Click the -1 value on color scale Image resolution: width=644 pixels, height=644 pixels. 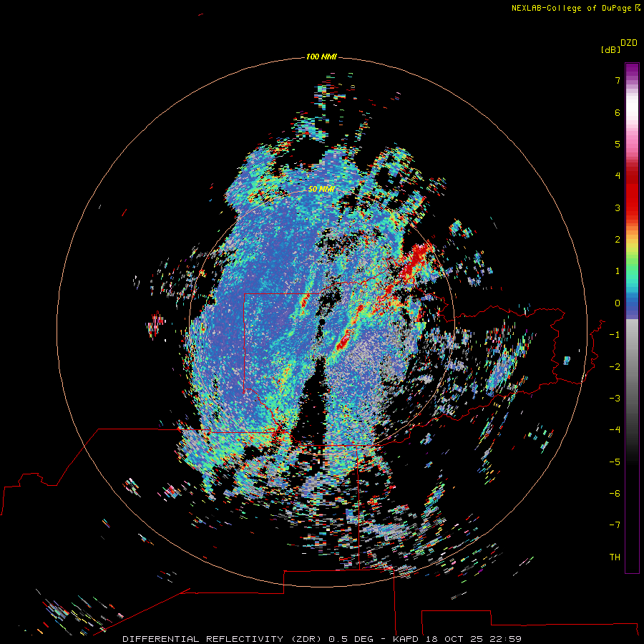coord(615,335)
